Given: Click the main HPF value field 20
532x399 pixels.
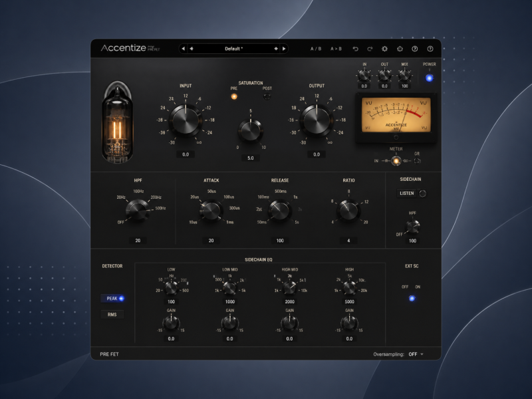Looking at the screenshot, I should pos(138,241).
